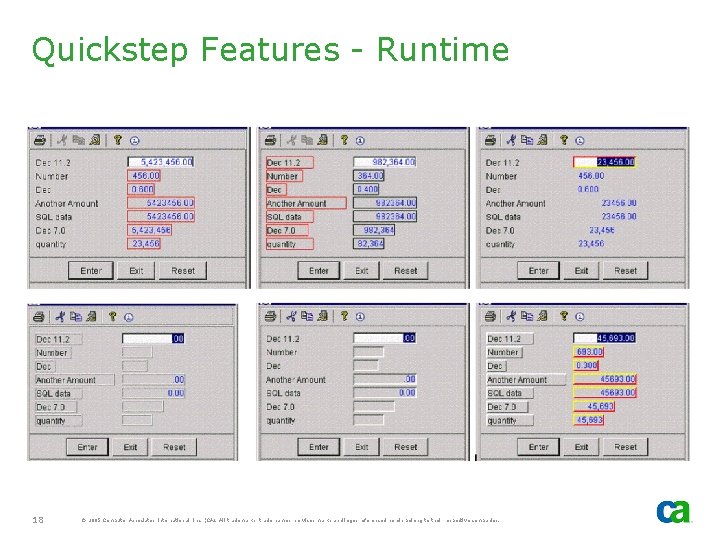Click Reset button in 23,456.00 window
The height and width of the screenshot is (540, 720).
(625, 270)
